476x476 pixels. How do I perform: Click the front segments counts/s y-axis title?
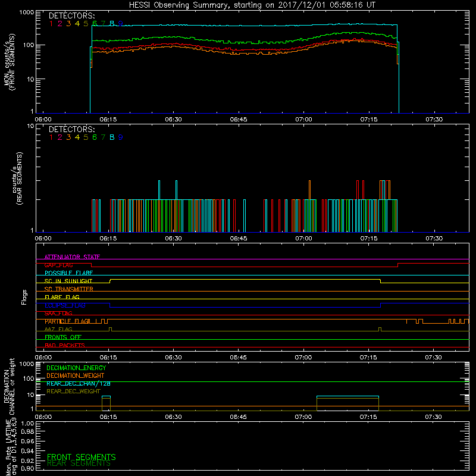point(10,62)
